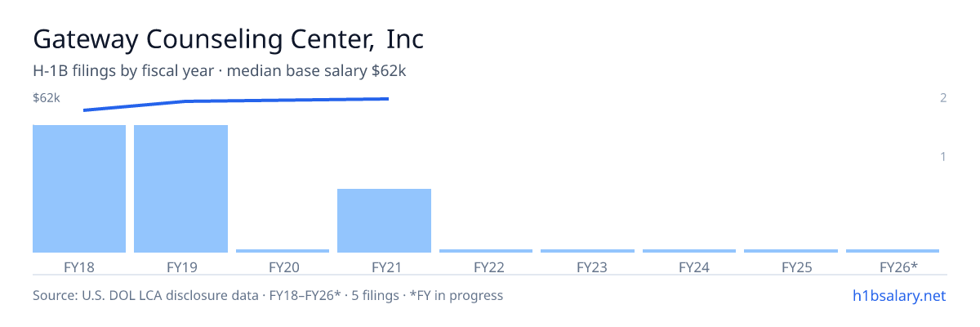
Task: Select the thin FY20 bar
Action: pos(283,251)
